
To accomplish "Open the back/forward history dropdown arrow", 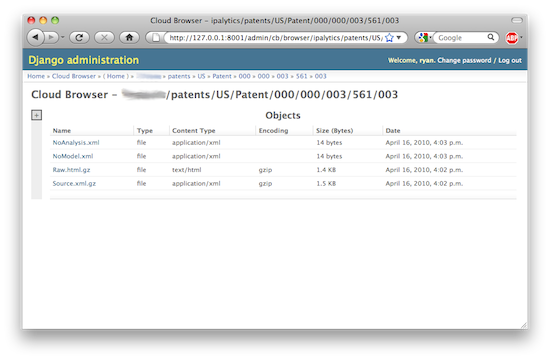I will coord(62,37).
